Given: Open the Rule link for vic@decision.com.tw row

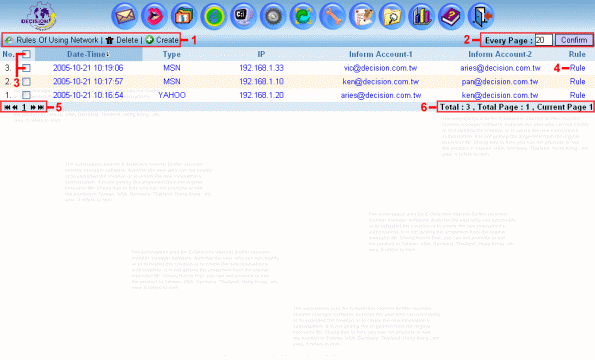Looking at the screenshot, I should (577, 68).
